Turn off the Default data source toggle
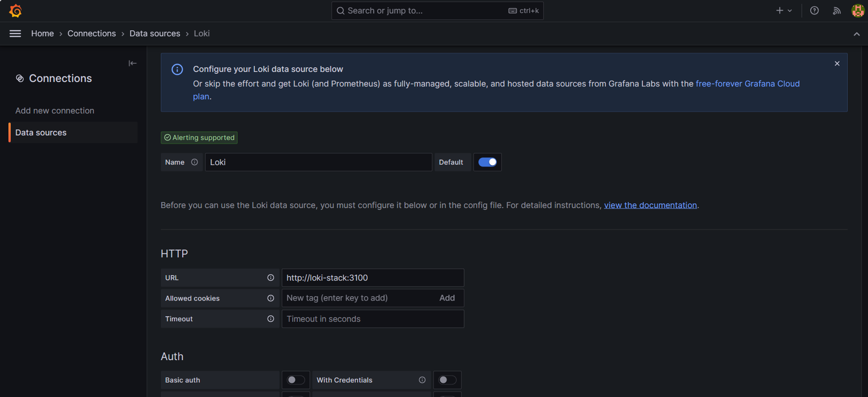 pyautogui.click(x=487, y=162)
